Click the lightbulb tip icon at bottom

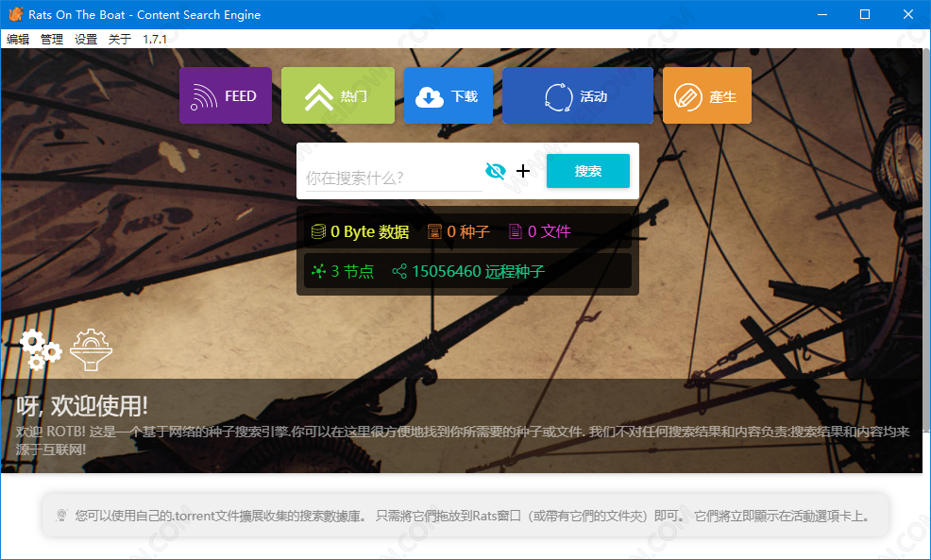click(61, 515)
